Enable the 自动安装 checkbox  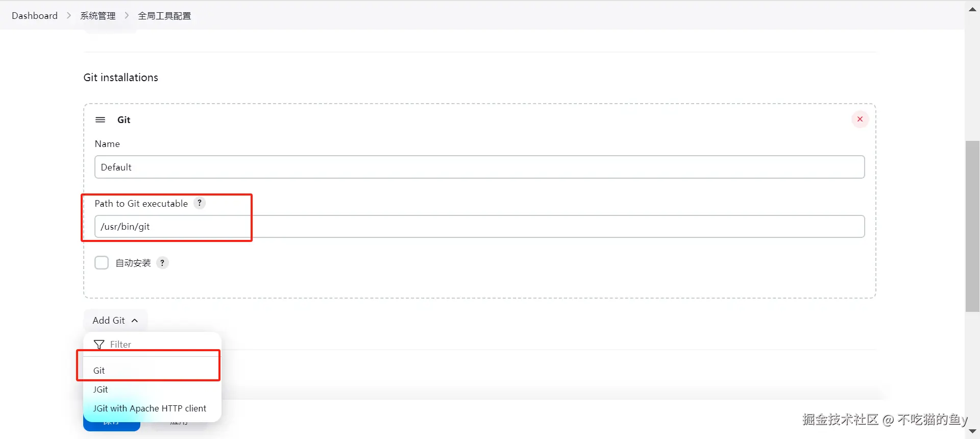102,263
